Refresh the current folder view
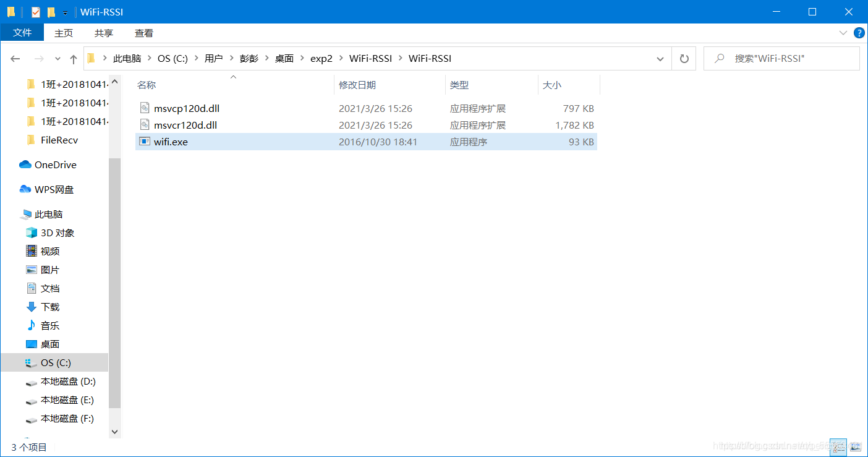Viewport: 868px width, 457px height. 684,59
